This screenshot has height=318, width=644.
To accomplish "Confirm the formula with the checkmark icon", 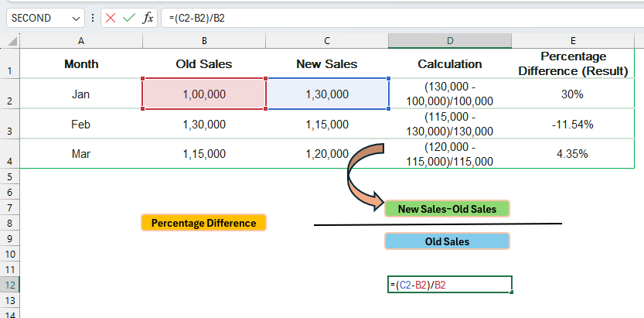I will [129, 18].
